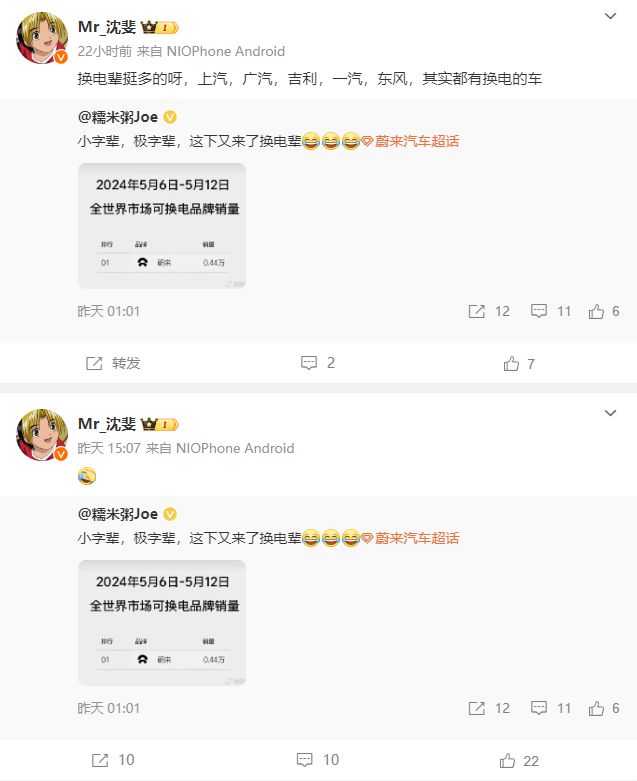Click comment icon with 11 in second quoted post
Screen dimensions: 637x781
coord(539,708)
